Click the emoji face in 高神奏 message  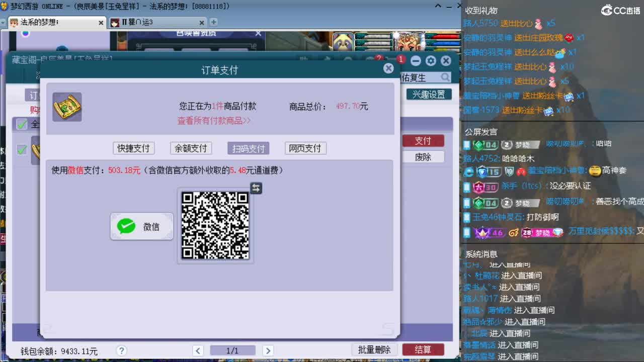pyautogui.click(x=595, y=170)
